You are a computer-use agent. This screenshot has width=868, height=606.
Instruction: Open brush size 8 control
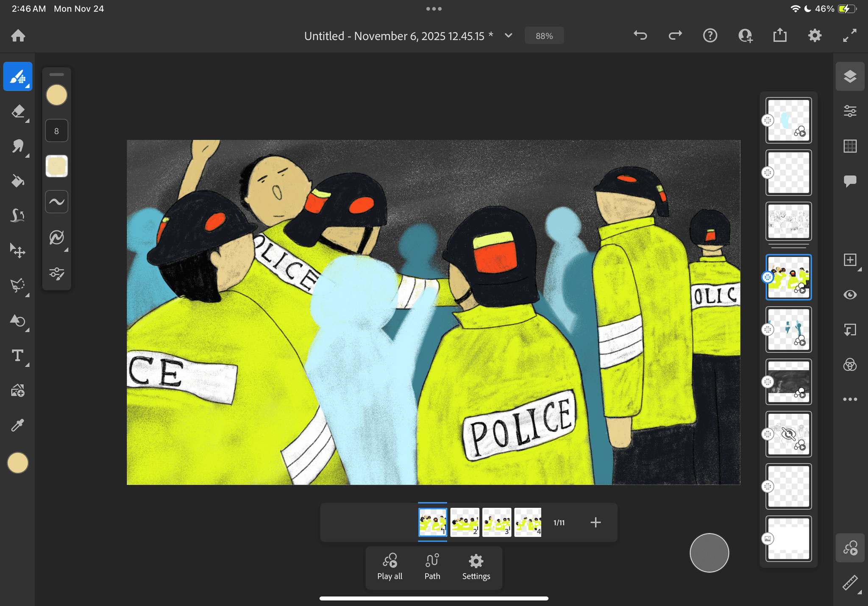(56, 131)
